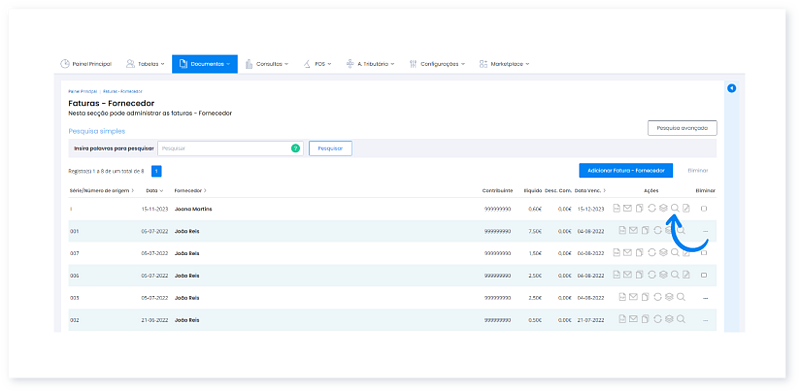The width and height of the screenshot is (800, 392).
Task: Click origin number 007 cell
Action: point(74,253)
